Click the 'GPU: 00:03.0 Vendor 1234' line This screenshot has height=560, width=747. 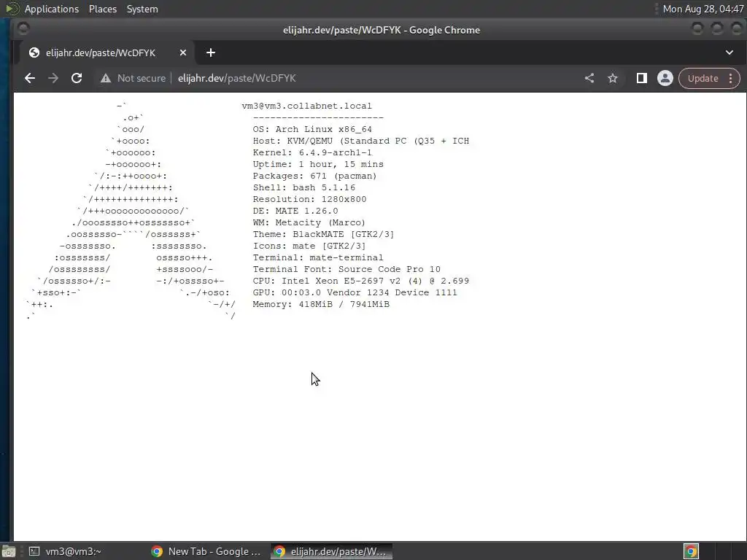355,292
